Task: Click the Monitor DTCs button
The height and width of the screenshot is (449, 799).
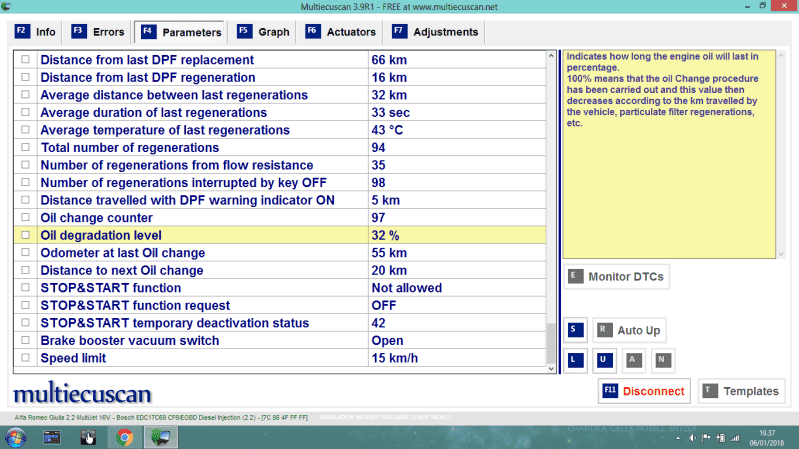Action: (617, 277)
